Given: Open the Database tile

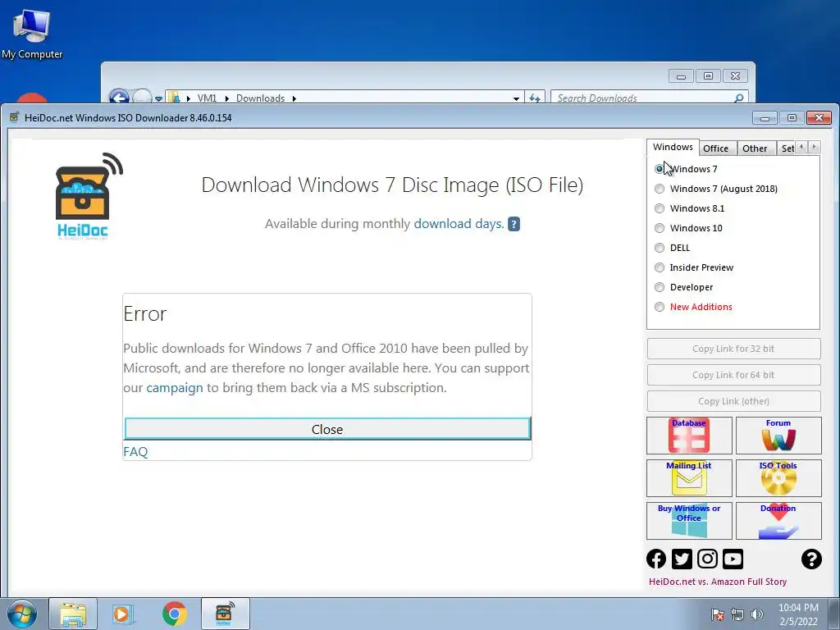Looking at the screenshot, I should coord(689,436).
